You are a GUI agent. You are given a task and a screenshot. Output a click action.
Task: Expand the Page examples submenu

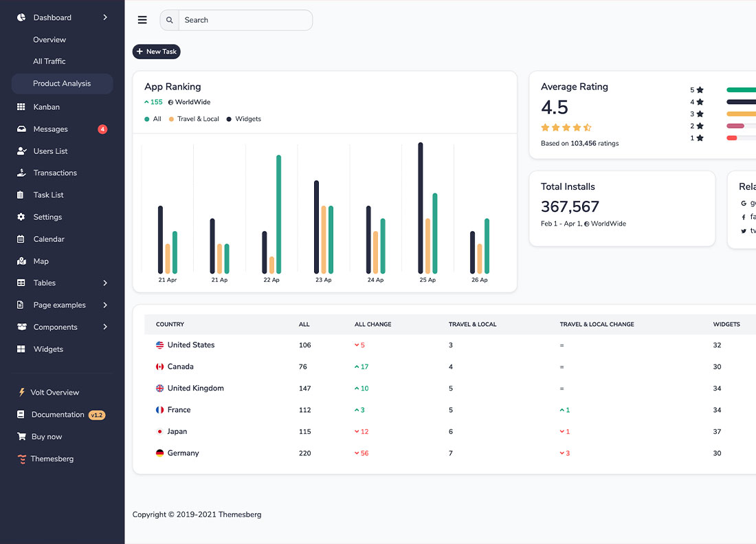click(105, 305)
